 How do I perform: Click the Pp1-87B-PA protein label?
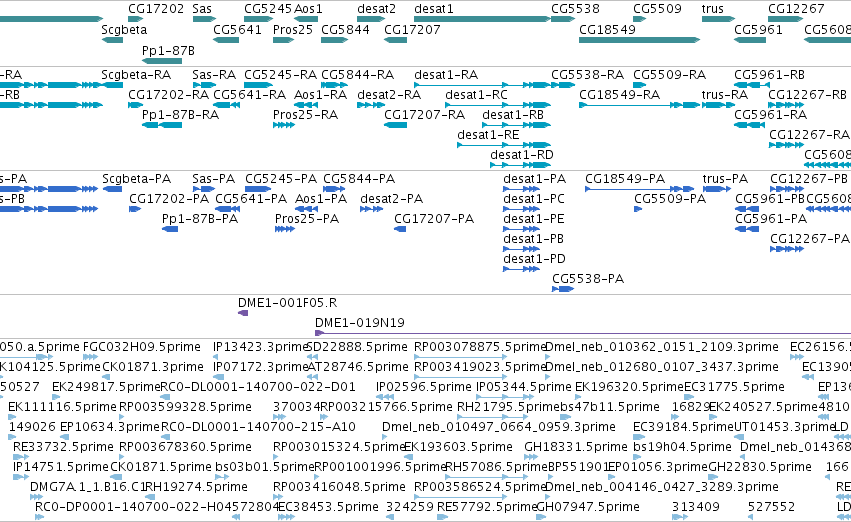click(x=200, y=219)
